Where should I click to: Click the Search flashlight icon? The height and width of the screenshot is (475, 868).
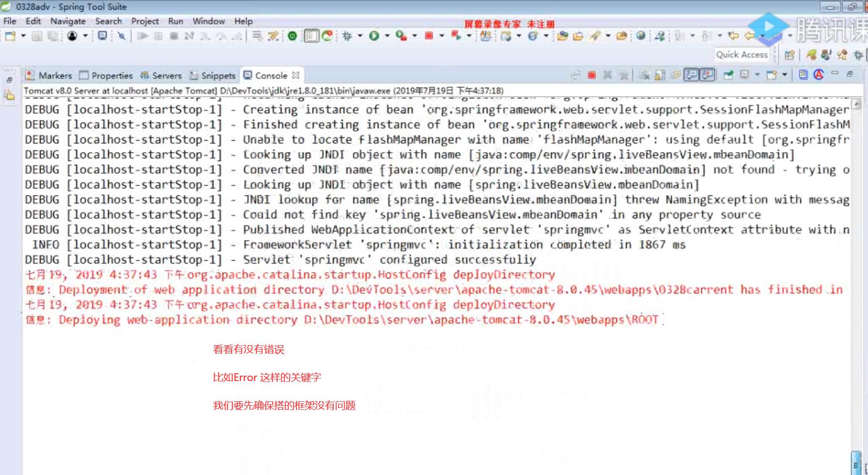(x=595, y=36)
